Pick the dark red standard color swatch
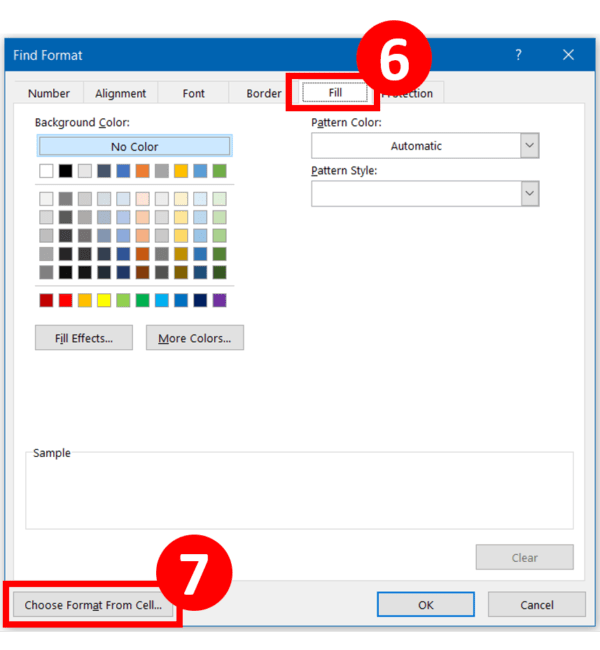 (46, 300)
